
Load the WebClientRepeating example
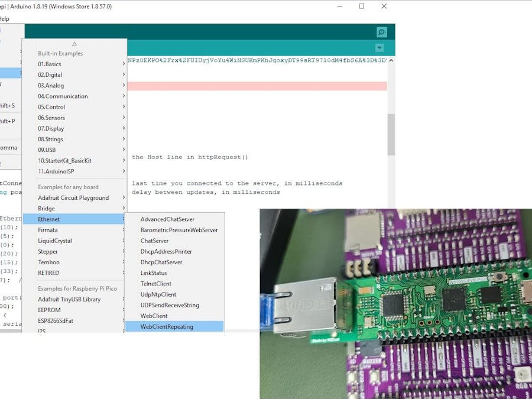click(175, 327)
